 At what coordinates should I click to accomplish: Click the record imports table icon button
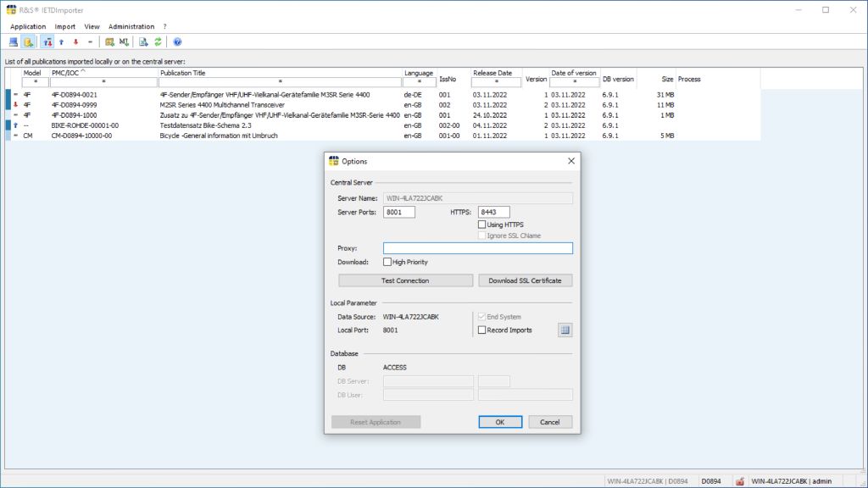565,330
